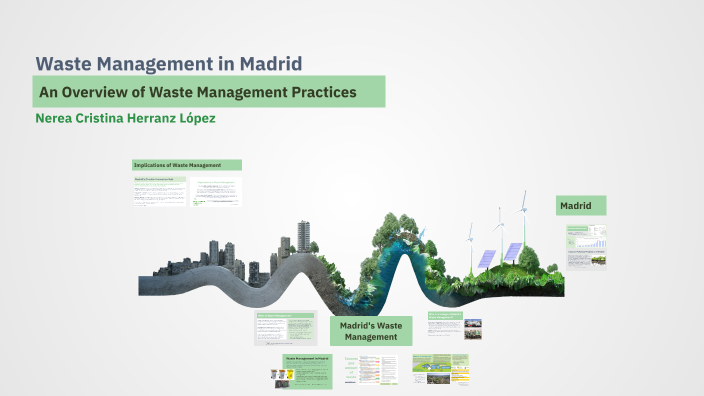This screenshot has width=704, height=396.
Task: Open the gray 'What is Waste Management' slide thumbnail
Action: (286, 328)
